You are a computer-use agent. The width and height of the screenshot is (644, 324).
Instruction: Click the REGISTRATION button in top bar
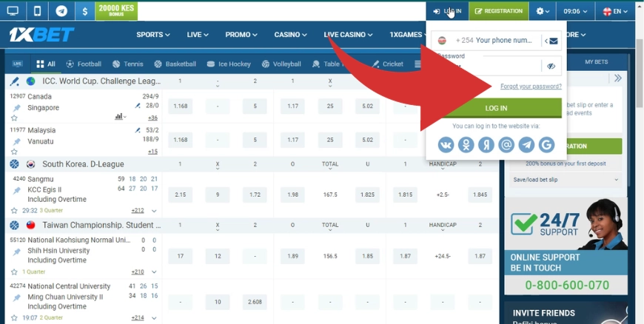tap(499, 11)
